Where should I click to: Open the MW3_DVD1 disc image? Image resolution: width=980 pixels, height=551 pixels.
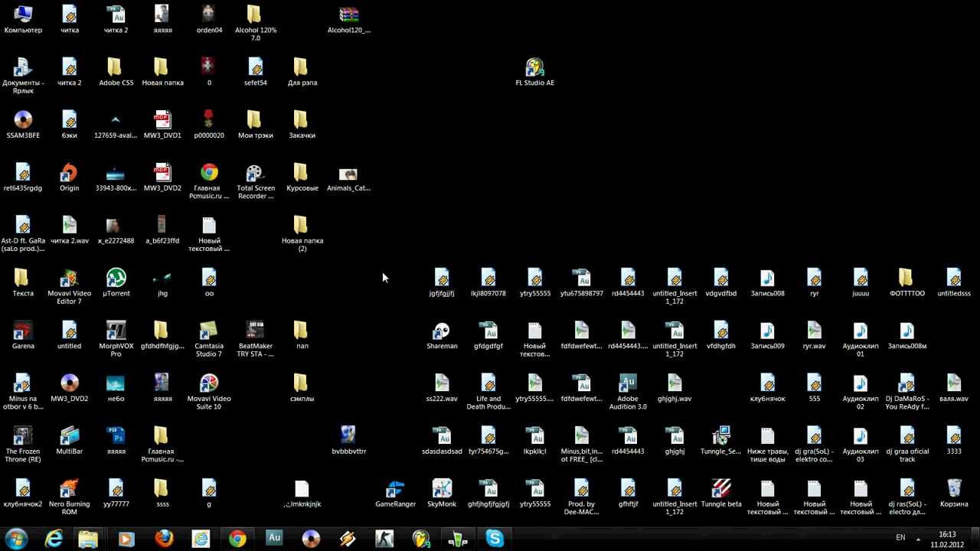point(162,125)
